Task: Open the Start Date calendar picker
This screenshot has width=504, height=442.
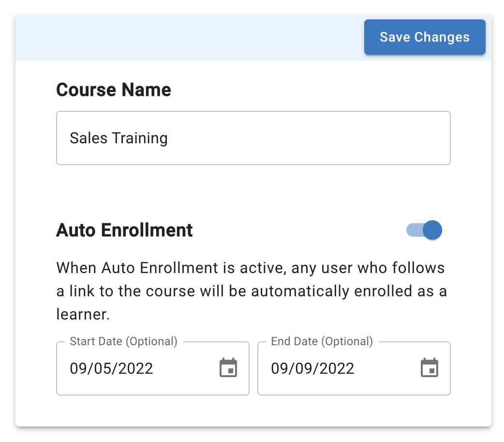Action: coord(228,368)
